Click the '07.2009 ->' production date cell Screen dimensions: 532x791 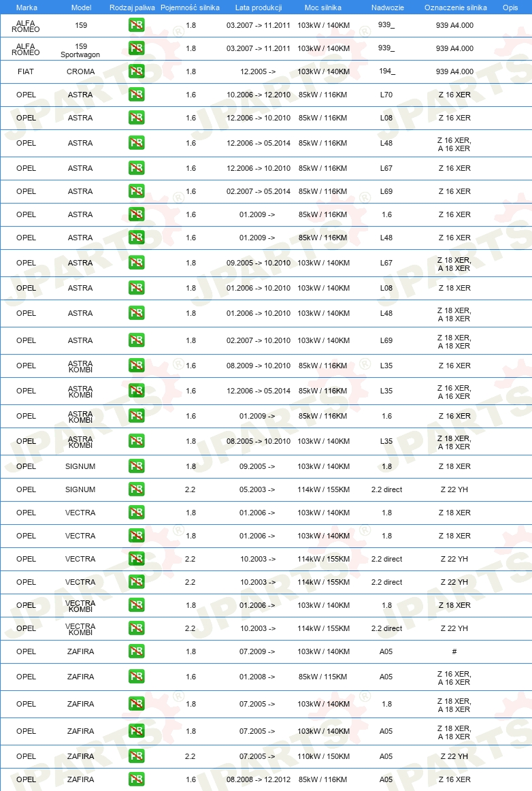[x=257, y=651]
